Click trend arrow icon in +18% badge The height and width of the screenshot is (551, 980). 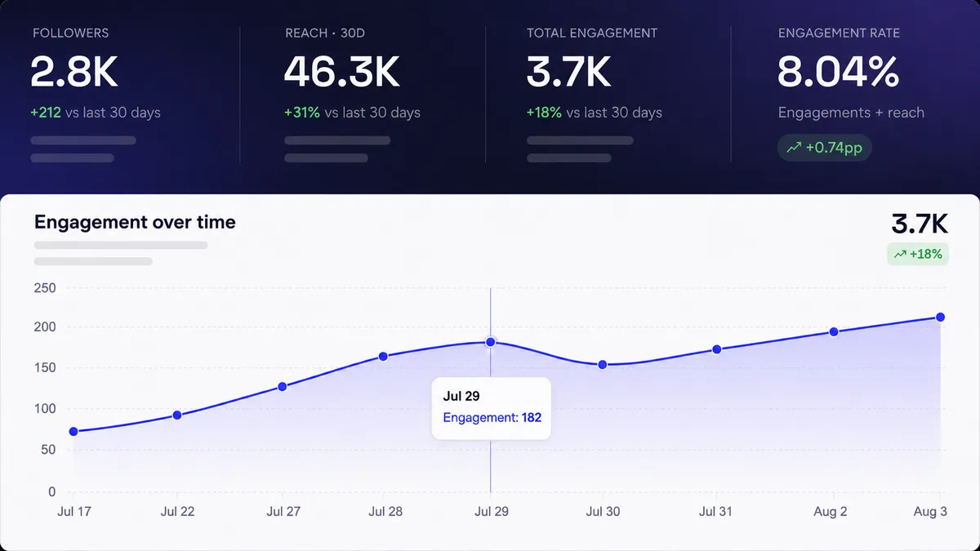point(901,254)
